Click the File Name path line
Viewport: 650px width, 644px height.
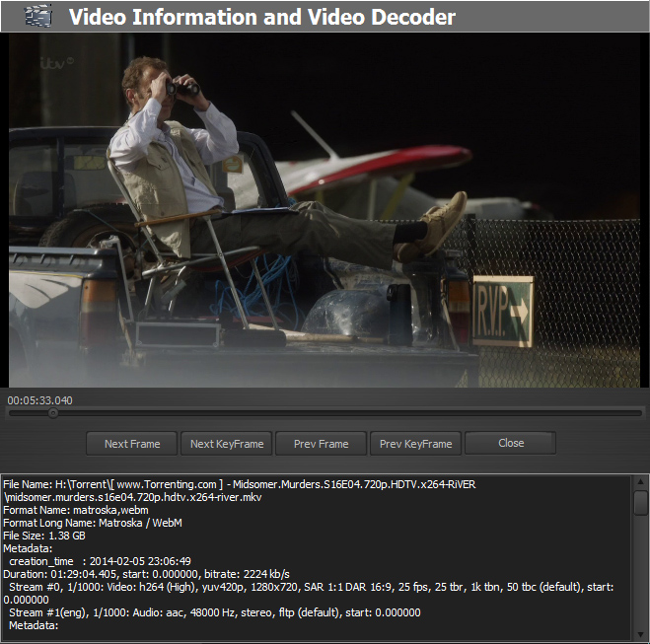(x=240, y=484)
